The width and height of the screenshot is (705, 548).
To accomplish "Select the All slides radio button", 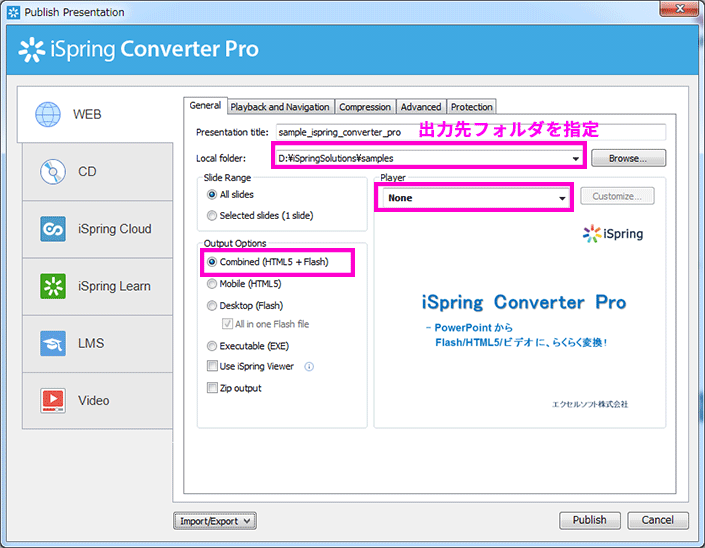I will click(x=212, y=195).
